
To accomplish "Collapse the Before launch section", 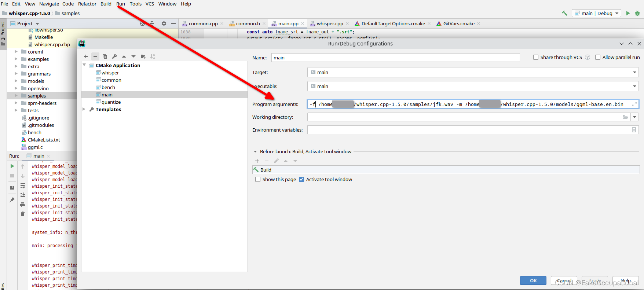I will point(255,151).
